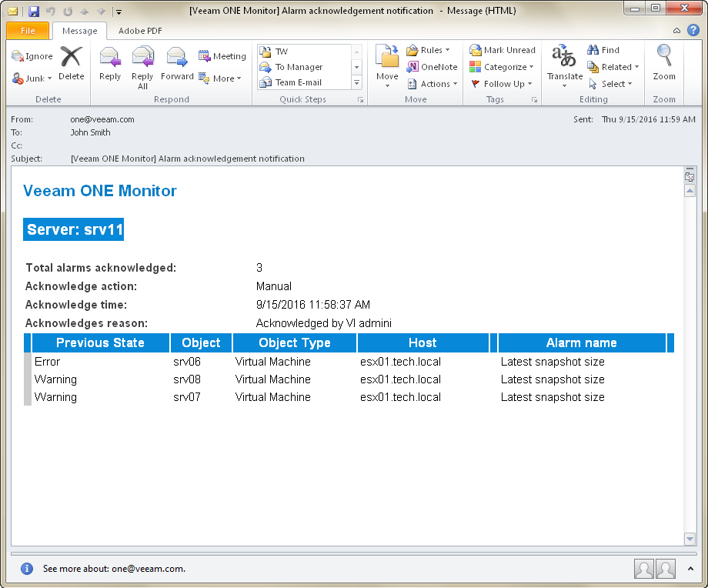708x588 pixels.
Task: Click the srv06 object cell
Action: (x=187, y=362)
